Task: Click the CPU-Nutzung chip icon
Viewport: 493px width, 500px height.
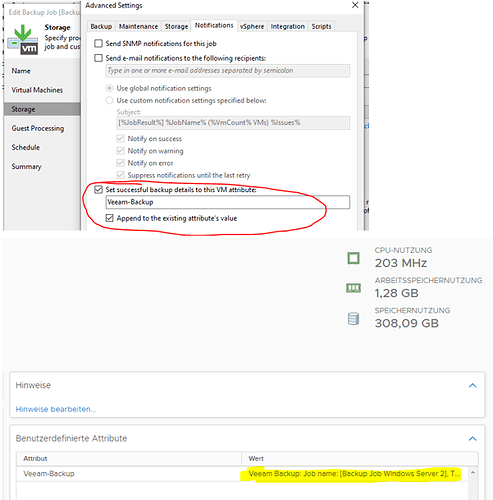Action: coord(353,258)
